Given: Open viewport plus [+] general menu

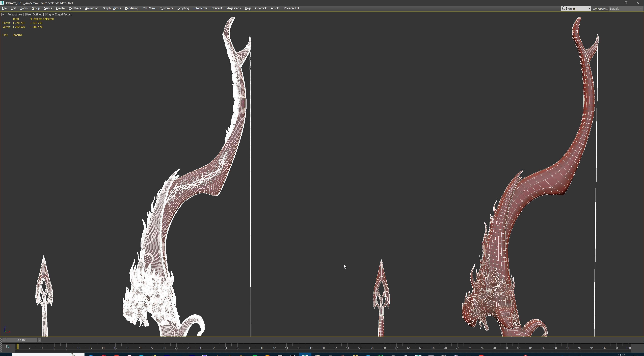Looking at the screenshot, I should click(3, 14).
